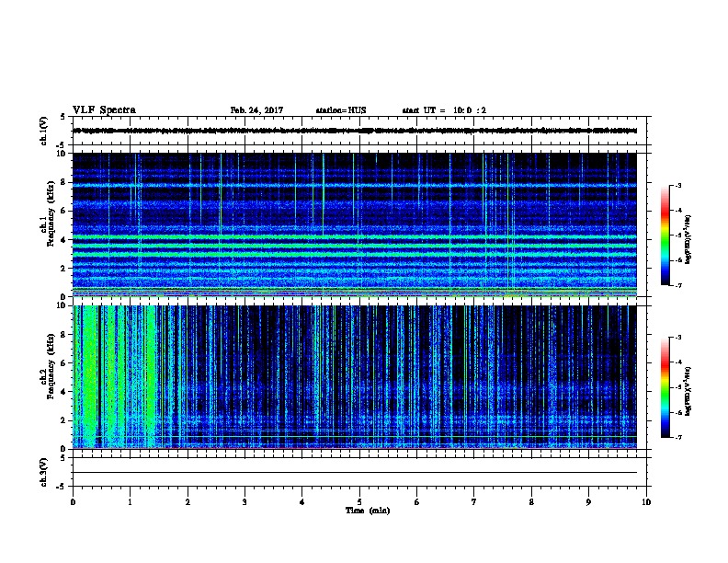This screenshot has width=728, height=563.
Task: Click the ch.2 spectrogram color bar
Action: (665, 387)
